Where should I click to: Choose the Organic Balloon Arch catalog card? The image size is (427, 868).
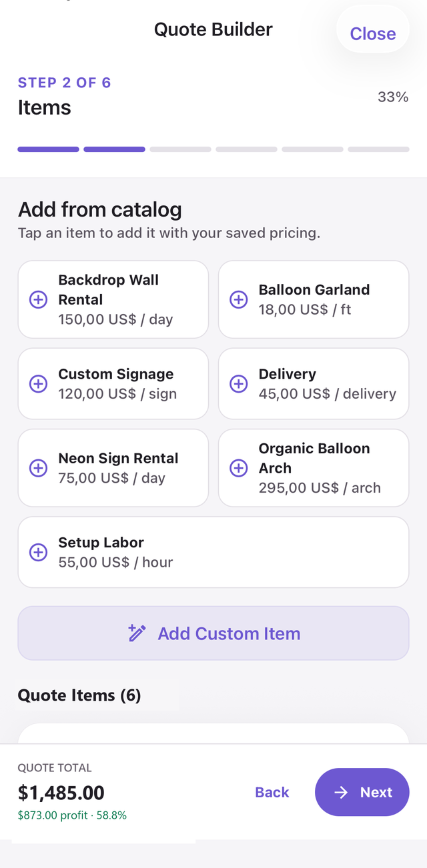coord(314,468)
